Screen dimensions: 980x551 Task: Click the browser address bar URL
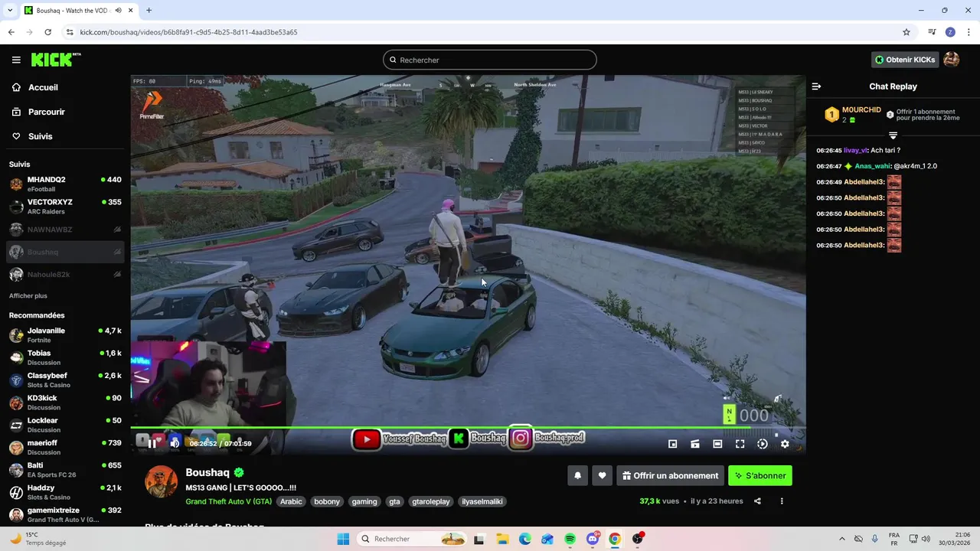tap(188, 32)
